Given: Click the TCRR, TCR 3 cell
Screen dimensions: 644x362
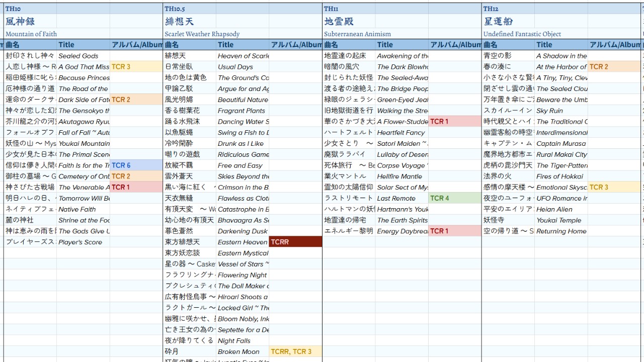Looking at the screenshot, I should [x=295, y=351].
